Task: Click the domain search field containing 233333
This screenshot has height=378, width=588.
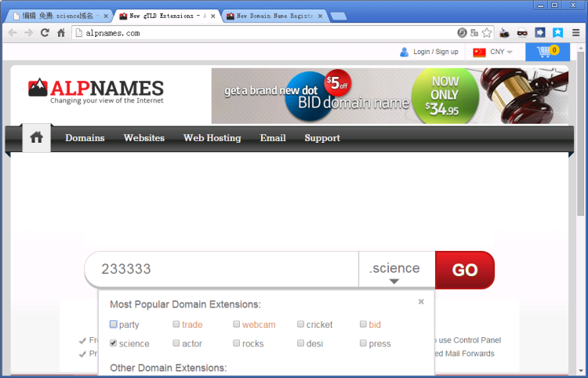Action: coord(222,269)
